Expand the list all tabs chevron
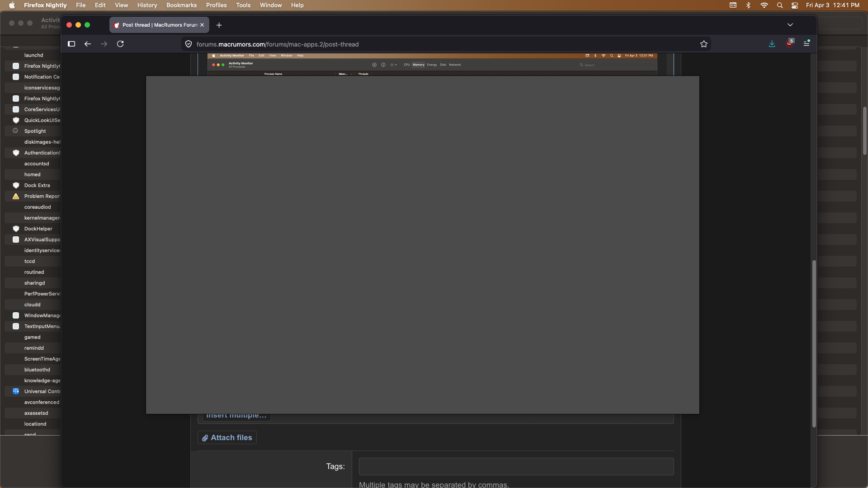The image size is (868, 488). tap(790, 25)
